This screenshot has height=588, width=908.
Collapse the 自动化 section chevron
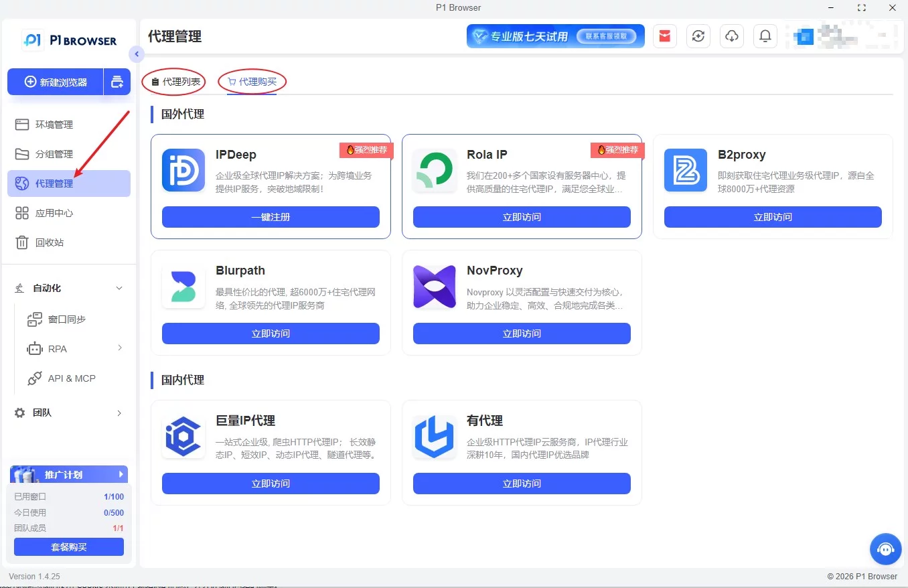coord(119,288)
